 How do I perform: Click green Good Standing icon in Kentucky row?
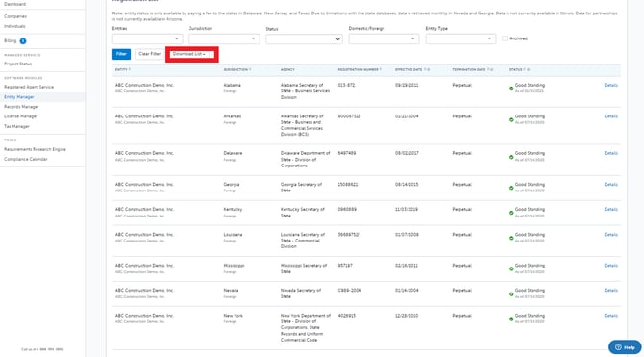click(511, 213)
